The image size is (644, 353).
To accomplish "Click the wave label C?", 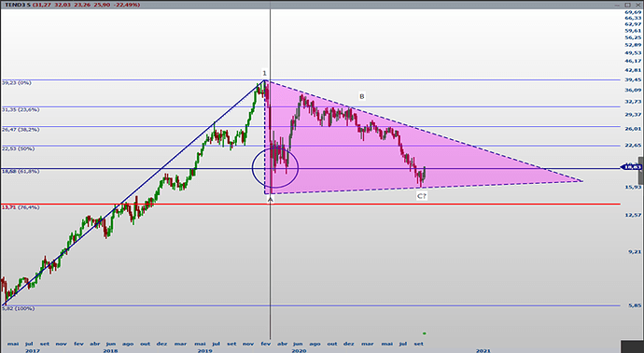I will pyautogui.click(x=422, y=196).
